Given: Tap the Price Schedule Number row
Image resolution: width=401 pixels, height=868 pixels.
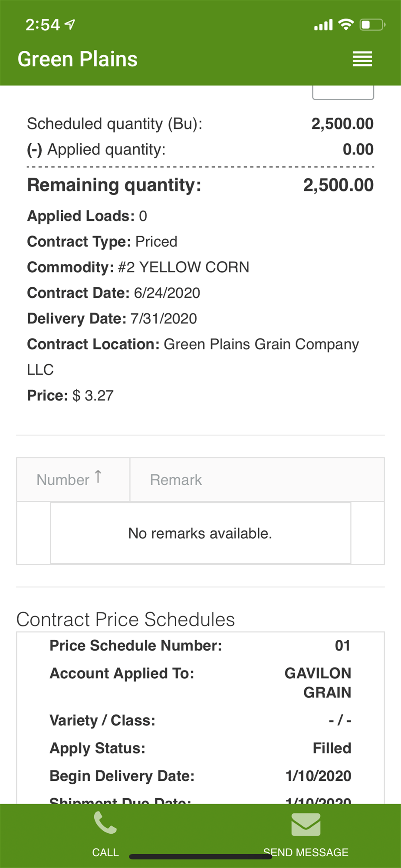Looking at the screenshot, I should point(200,646).
